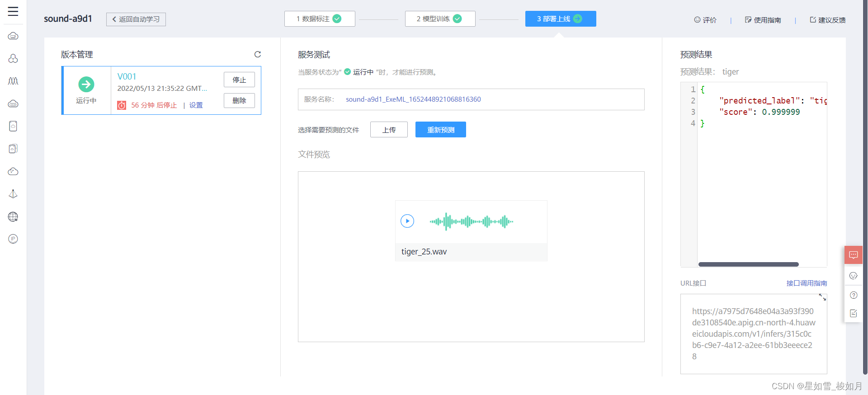Open the suggestions feedback link
The height and width of the screenshot is (395, 868).
(828, 20)
